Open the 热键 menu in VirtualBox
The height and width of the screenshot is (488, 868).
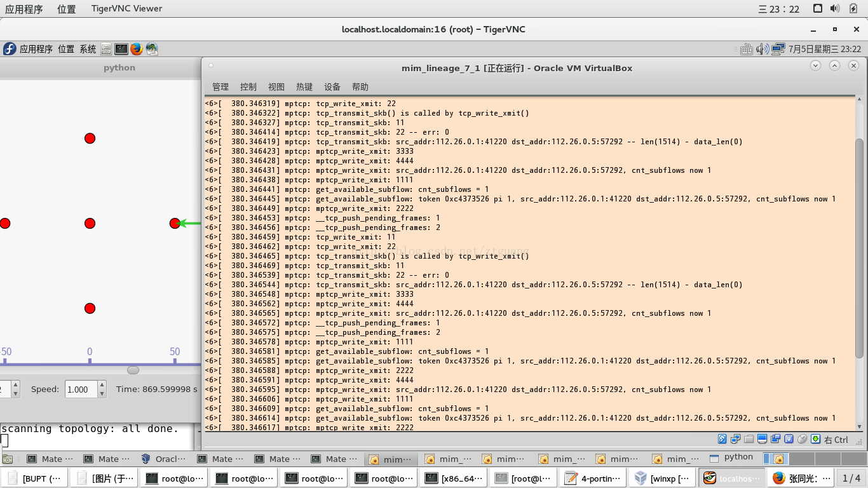[x=304, y=87]
